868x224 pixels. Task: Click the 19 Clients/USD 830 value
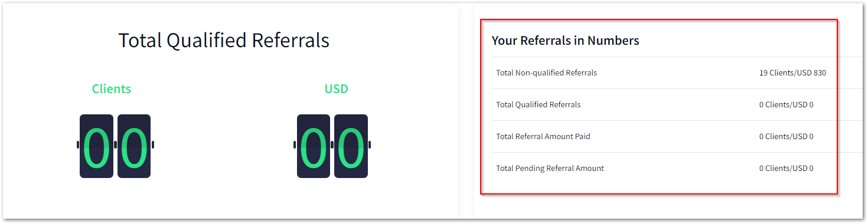click(x=793, y=73)
